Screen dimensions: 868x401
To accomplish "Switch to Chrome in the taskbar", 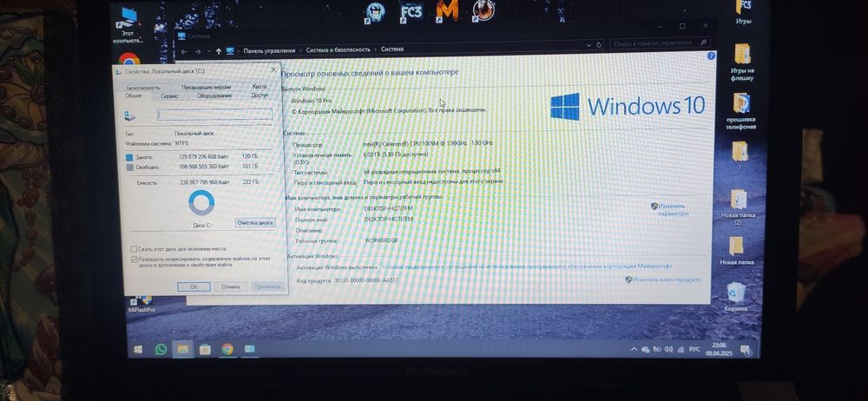I will [x=227, y=349].
